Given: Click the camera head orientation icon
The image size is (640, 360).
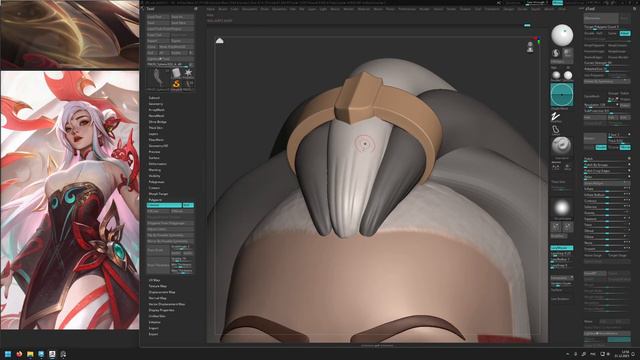Looking at the screenshot, I should click(530, 47).
